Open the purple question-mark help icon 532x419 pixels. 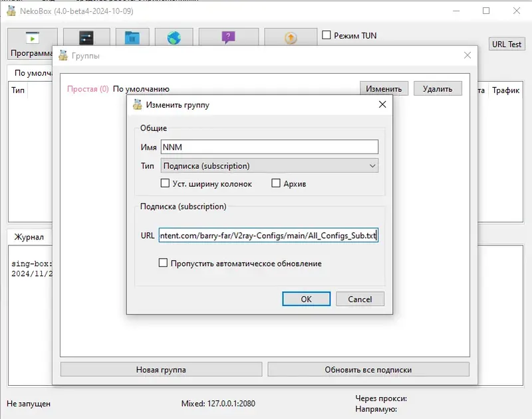click(228, 37)
